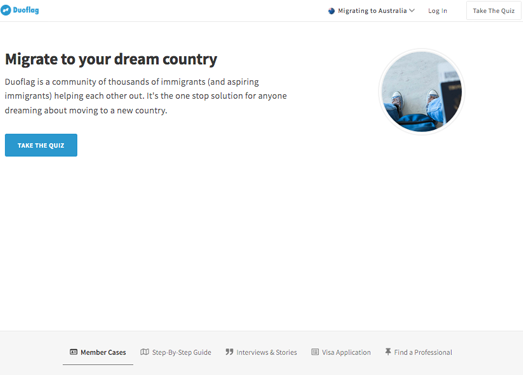Screen dimensions: 523x375
Task: Click the Australia globe flag icon
Action: pos(331,11)
